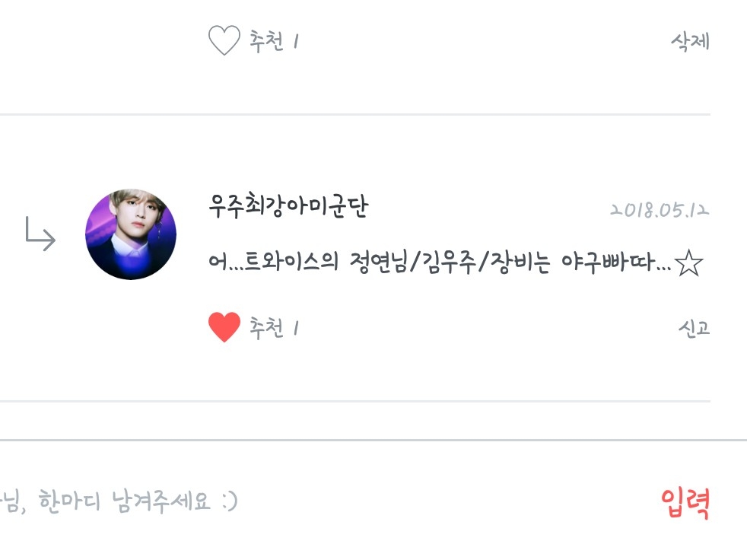
Task: Click the reply arrow icon beside the avatar
Action: coord(40,234)
